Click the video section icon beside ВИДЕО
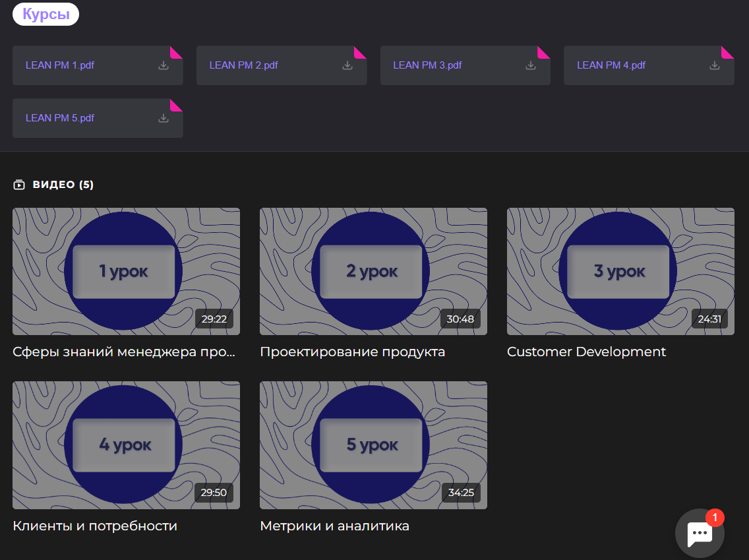 coord(19,185)
